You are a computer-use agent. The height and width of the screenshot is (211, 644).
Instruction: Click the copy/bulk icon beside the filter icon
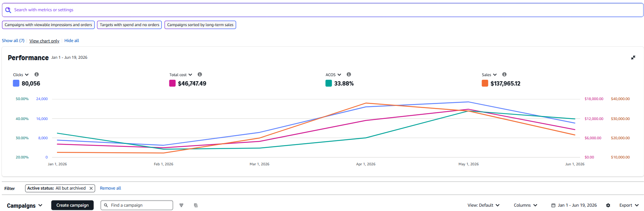[196, 205]
